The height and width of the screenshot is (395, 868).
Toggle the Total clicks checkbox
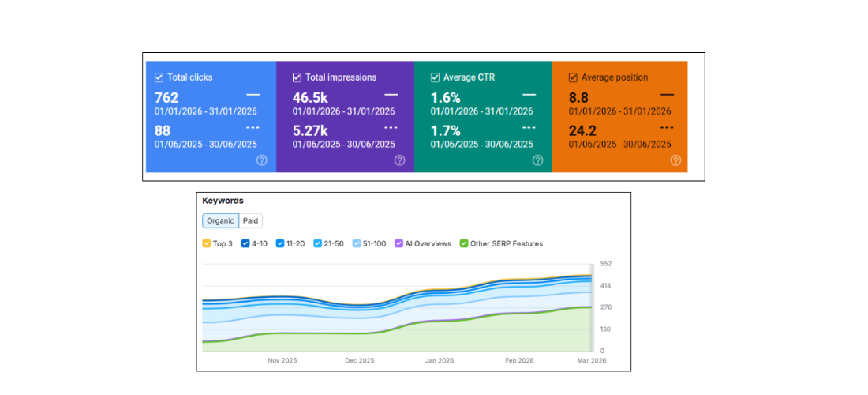tap(159, 77)
